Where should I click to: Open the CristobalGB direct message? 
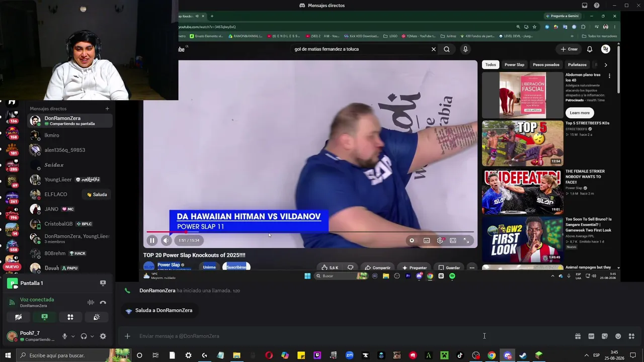[x=70, y=224]
